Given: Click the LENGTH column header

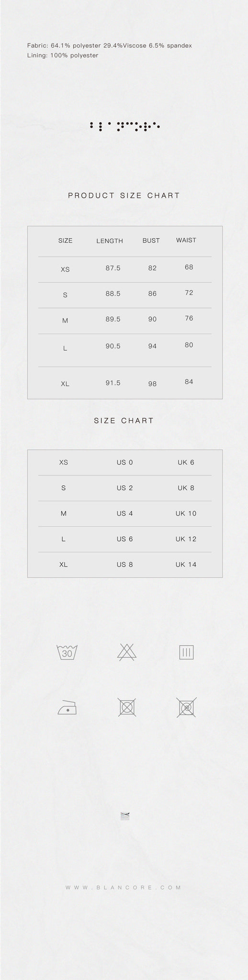Looking at the screenshot, I should click(110, 241).
